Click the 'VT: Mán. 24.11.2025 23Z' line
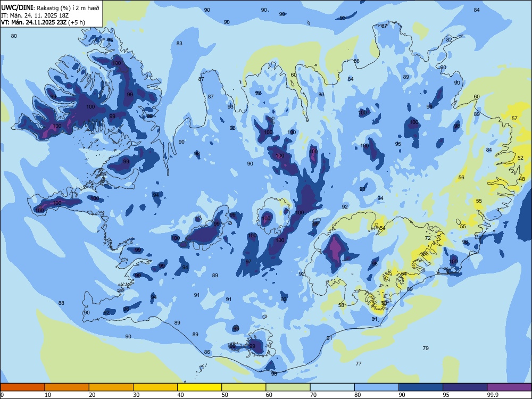532x399 pixels. (34, 22)
